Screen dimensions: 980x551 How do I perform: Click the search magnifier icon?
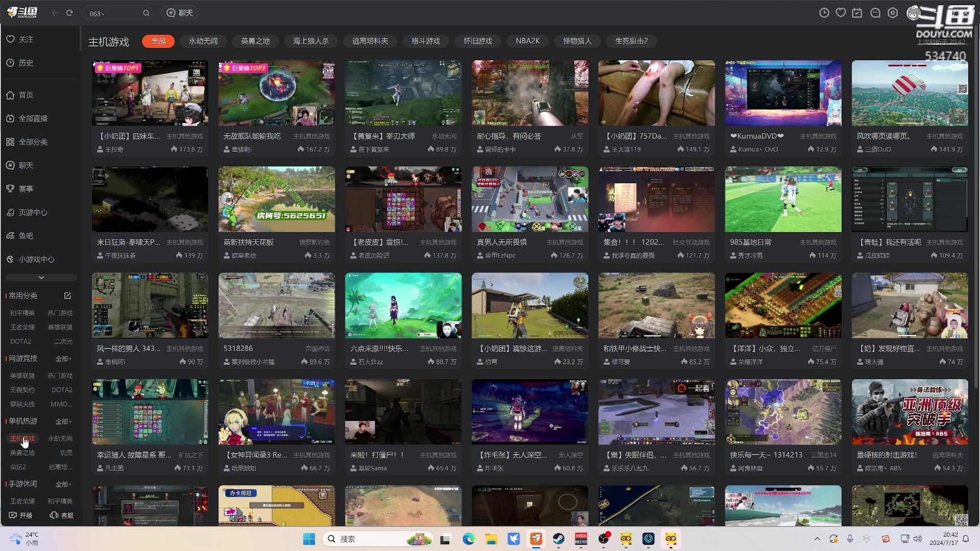pyautogui.click(x=146, y=13)
